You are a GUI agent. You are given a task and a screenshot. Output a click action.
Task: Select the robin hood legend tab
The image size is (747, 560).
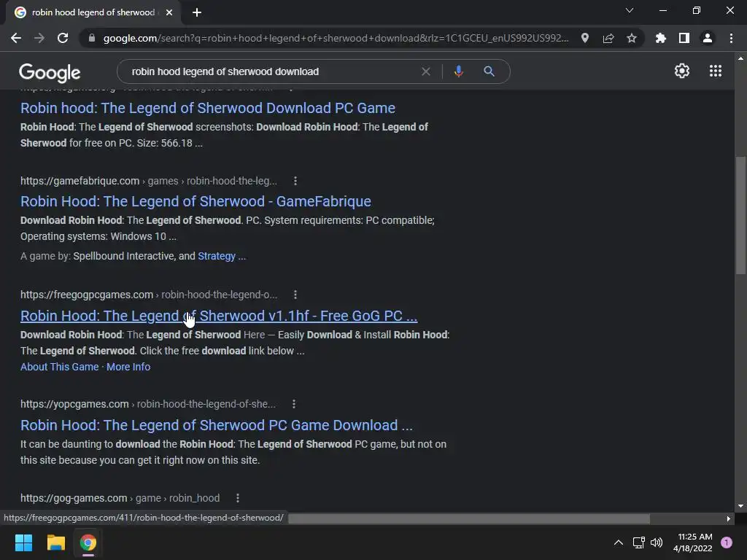pos(93,12)
